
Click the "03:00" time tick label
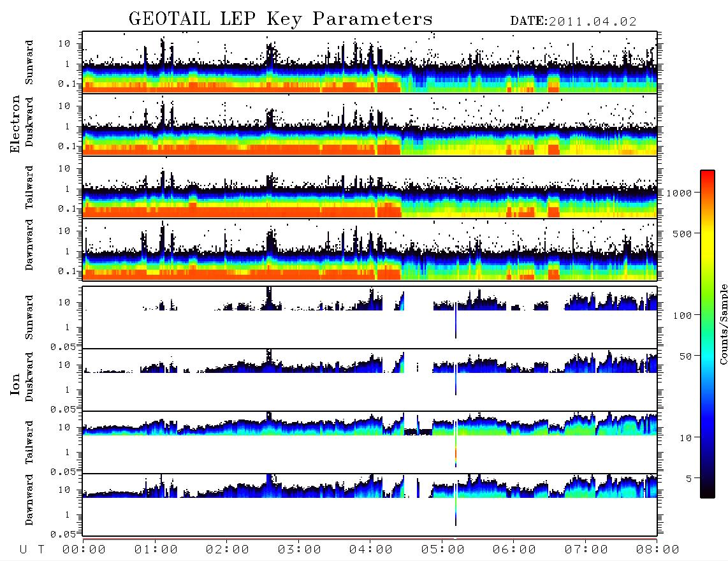[x=300, y=550]
